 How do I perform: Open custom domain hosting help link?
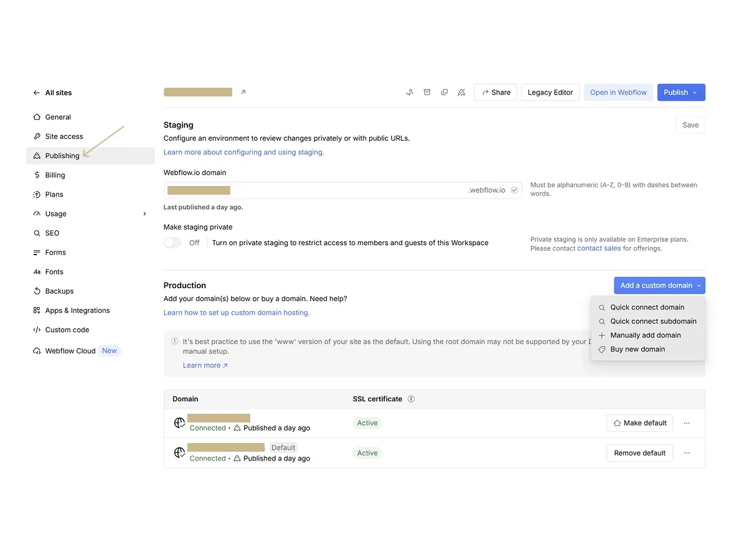237,312
